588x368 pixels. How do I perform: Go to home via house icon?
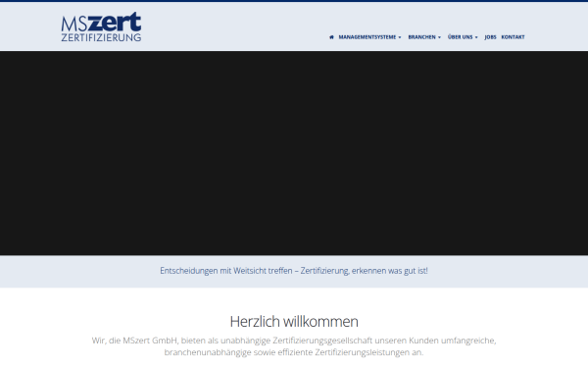(x=331, y=37)
